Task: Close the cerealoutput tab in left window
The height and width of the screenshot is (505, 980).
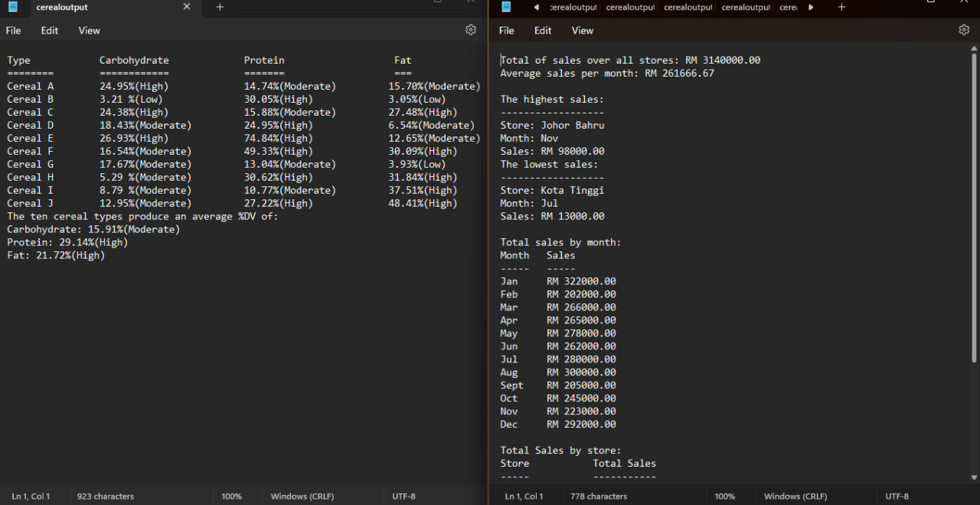Action: 187,7
